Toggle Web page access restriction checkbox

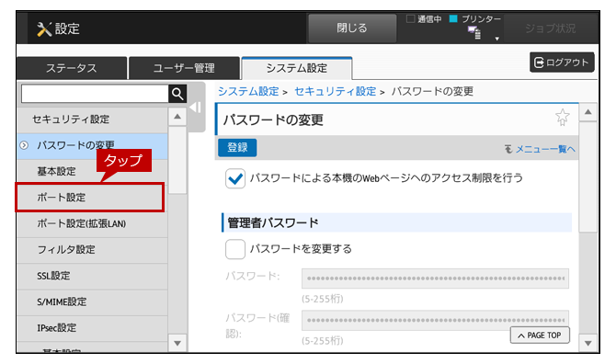tap(235, 178)
